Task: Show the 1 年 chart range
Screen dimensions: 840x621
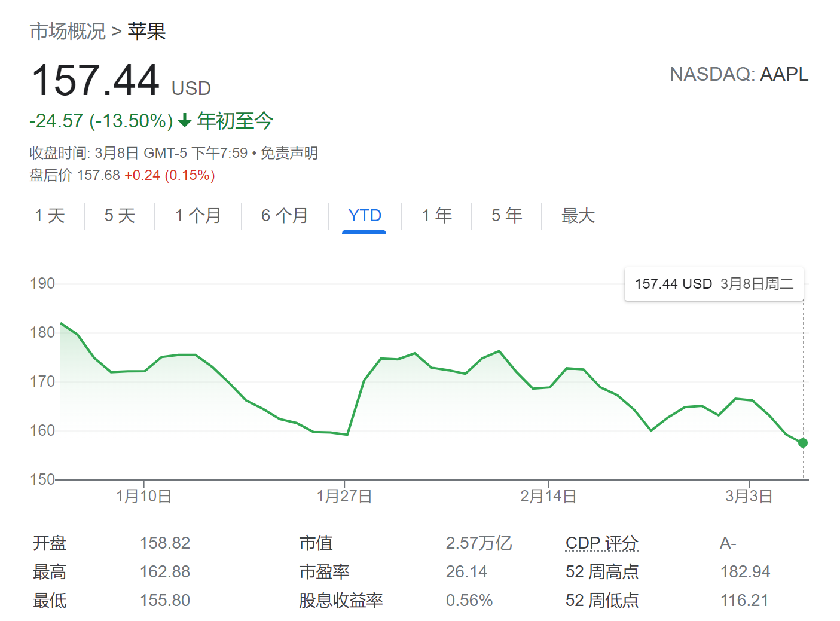Action: (x=437, y=215)
